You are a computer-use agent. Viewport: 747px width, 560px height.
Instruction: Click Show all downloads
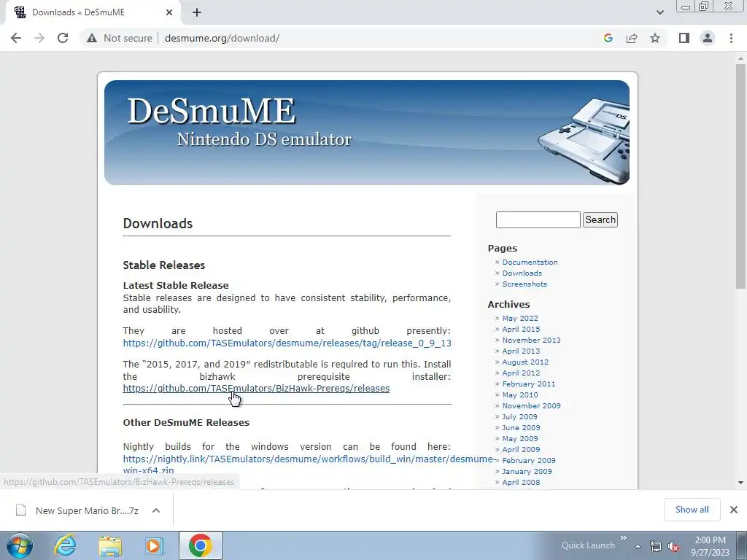point(692,510)
